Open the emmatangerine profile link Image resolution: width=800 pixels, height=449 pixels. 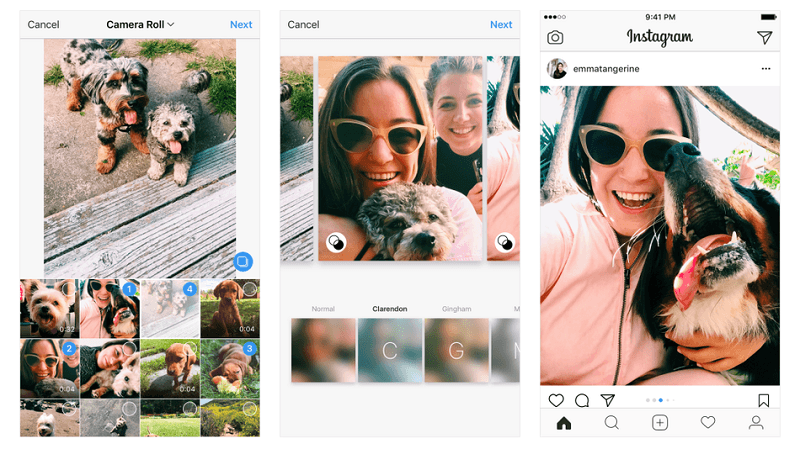tap(606, 68)
